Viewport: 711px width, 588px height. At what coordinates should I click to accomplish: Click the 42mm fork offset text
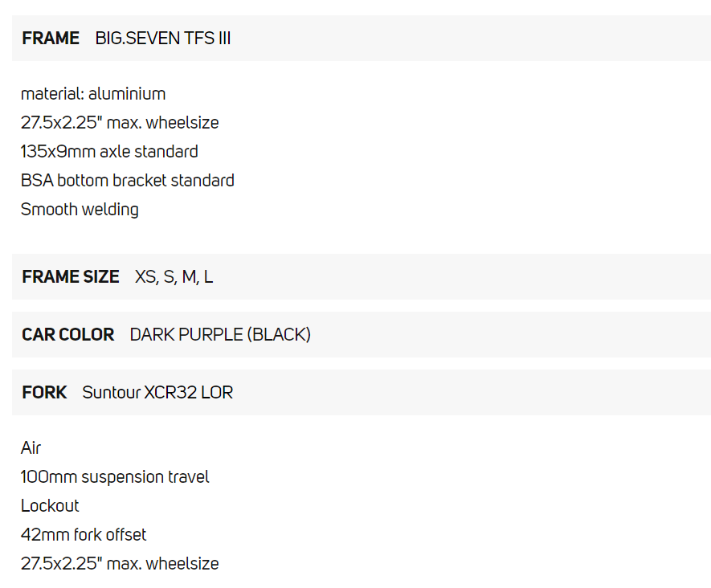click(84, 535)
